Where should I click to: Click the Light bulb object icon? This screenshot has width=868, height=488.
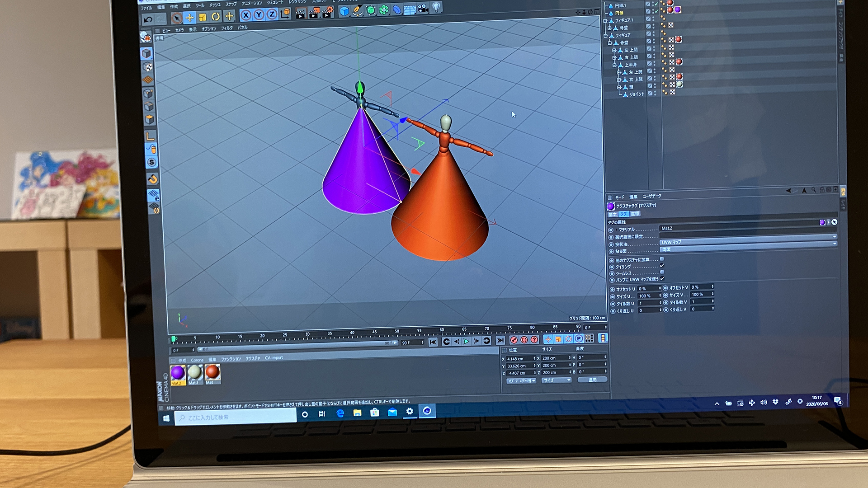coord(436,7)
